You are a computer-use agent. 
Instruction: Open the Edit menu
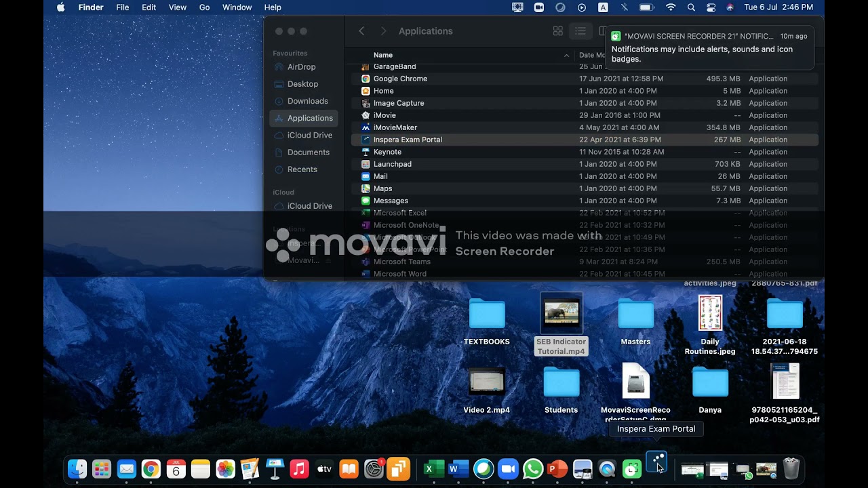(149, 7)
